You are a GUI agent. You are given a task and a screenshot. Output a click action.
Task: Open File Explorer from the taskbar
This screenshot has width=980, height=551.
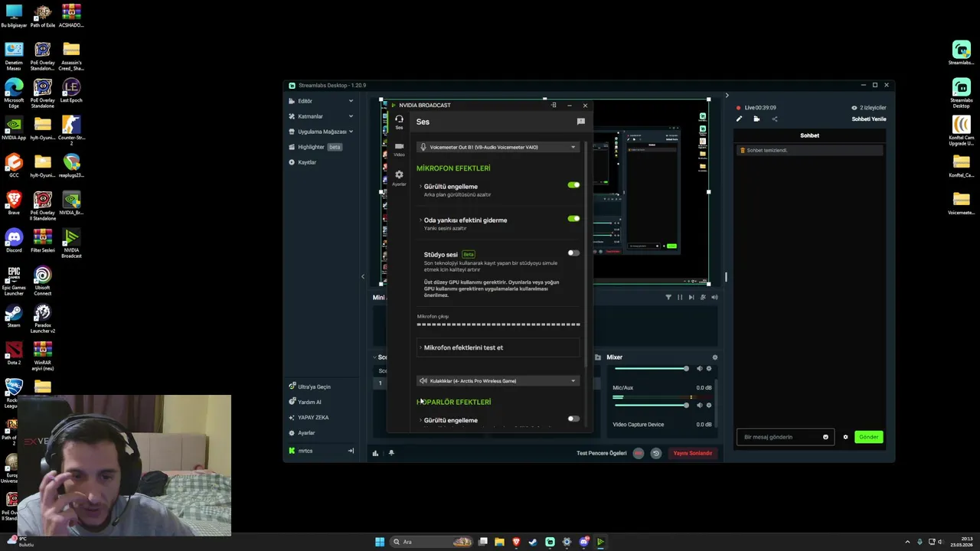tap(499, 542)
